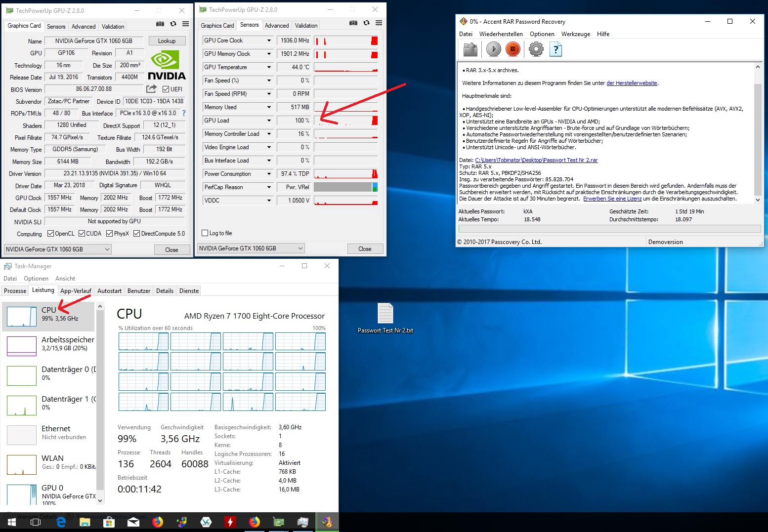Switch to Accent RAR taskbar icon
768x532 pixels.
tap(327, 522)
